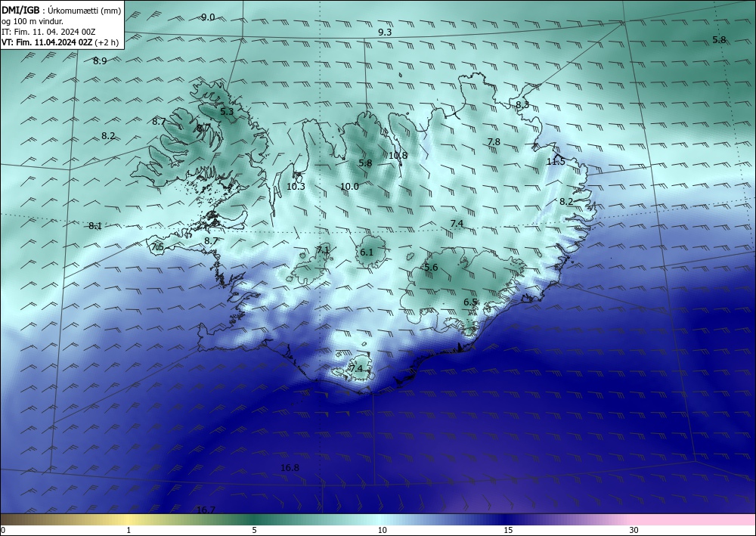Click the 9.3 value label
The height and width of the screenshot is (536, 756).
385,33
